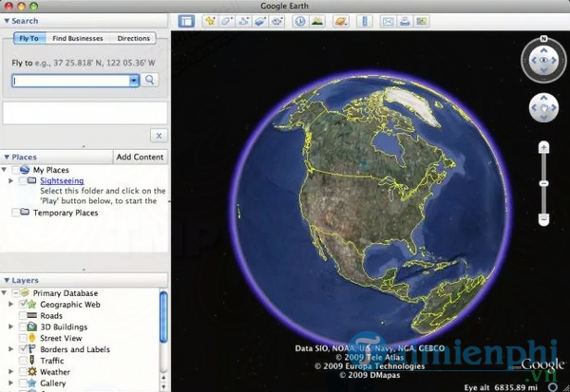Expand the Gallery layer
Image resolution: width=570 pixels, height=392 pixels.
tap(10, 383)
